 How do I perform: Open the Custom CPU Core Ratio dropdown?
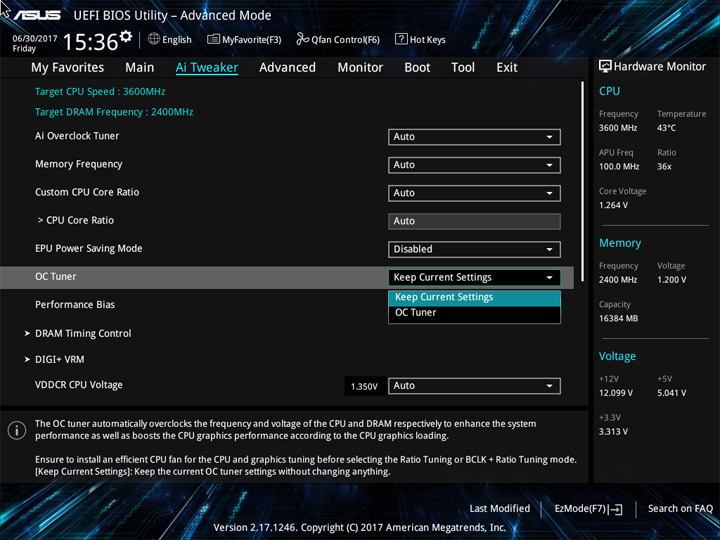[x=474, y=193]
